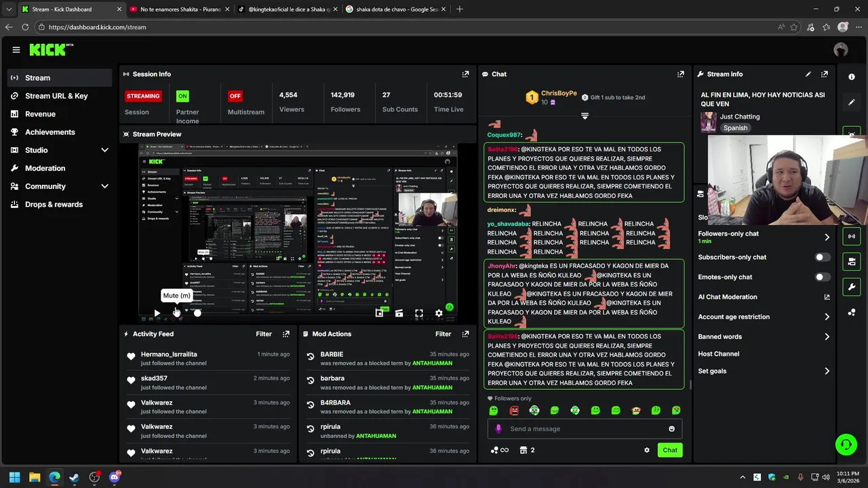868x488 pixels.
Task: Open Steam from the taskbar
Action: (x=74, y=477)
